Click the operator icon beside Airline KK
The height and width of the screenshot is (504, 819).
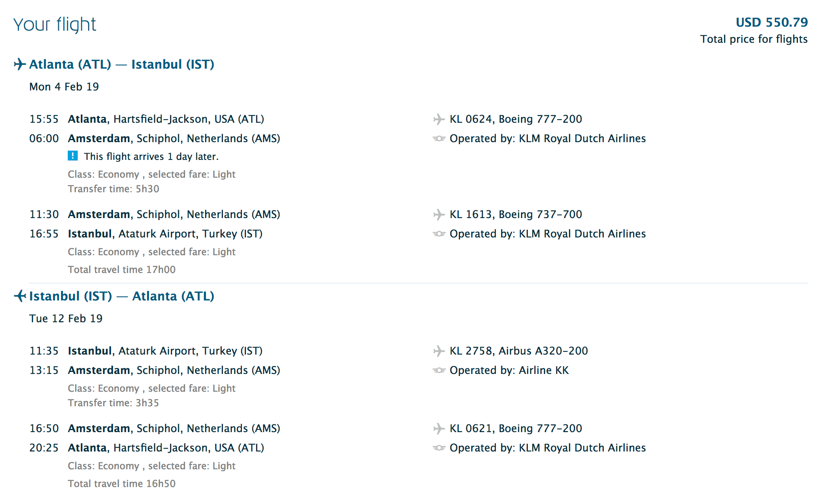[439, 370]
